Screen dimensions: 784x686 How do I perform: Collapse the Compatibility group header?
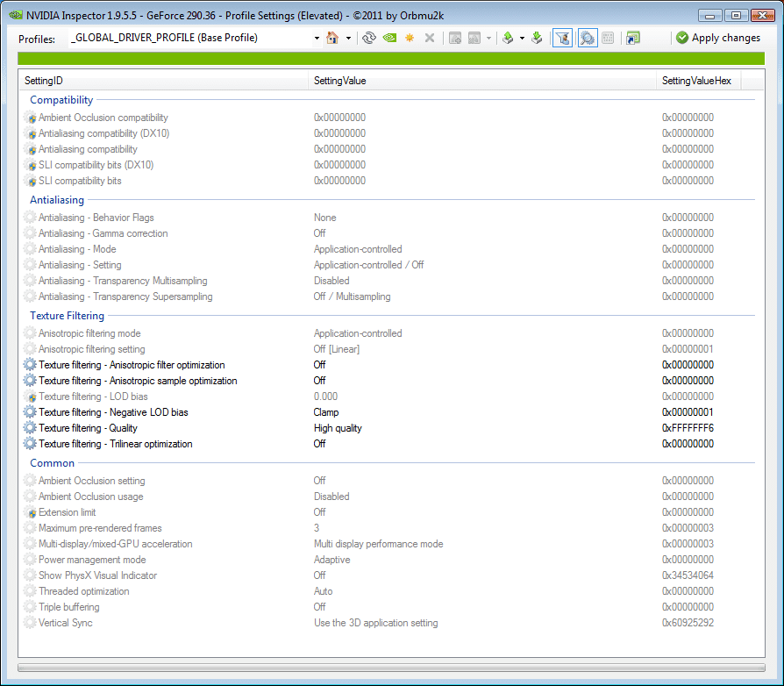[61, 100]
